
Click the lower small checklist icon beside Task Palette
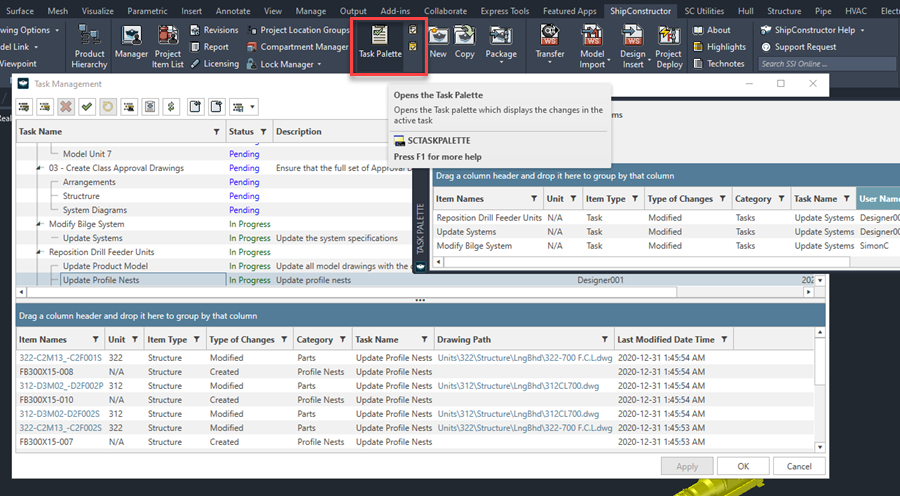pos(413,46)
